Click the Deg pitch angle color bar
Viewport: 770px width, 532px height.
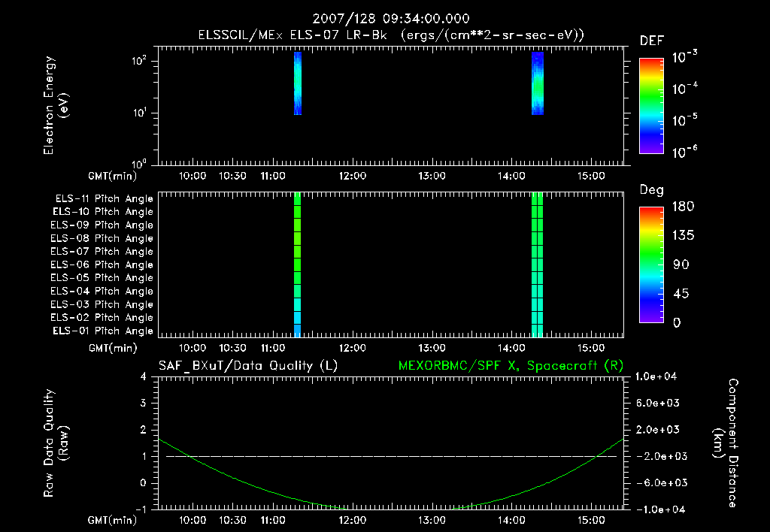point(651,265)
